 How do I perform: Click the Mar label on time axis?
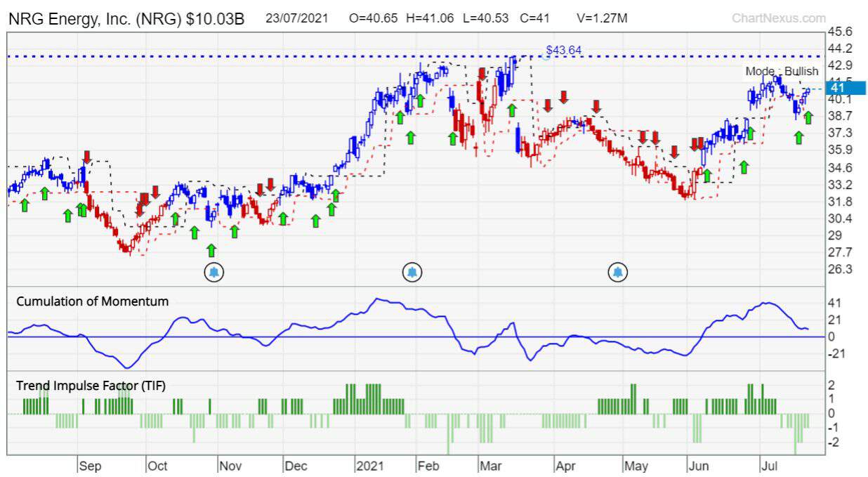[489, 466]
